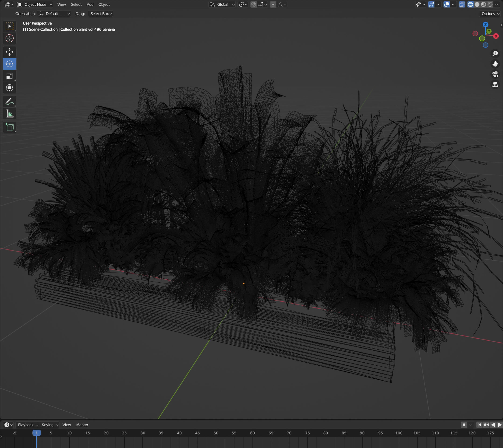This screenshot has width=503, height=448.
Task: Open the Global transform orientation dropdown
Action: [x=223, y=4]
